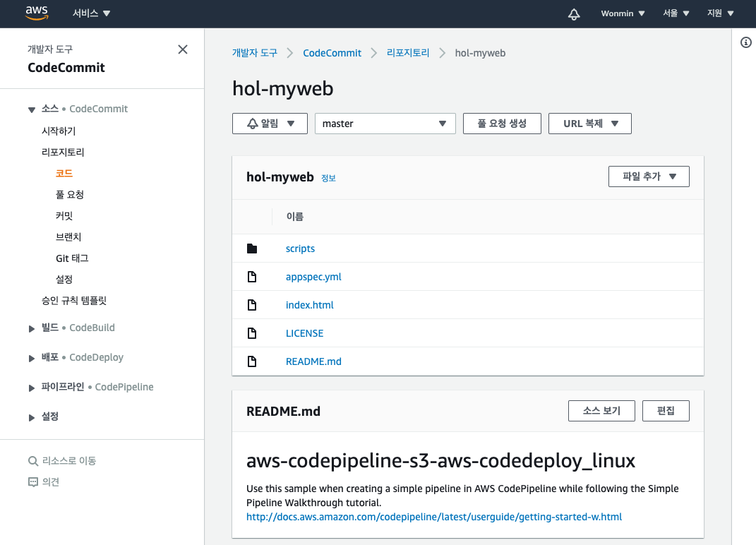Click the info circle icon at right edge
Viewport: 756px width, 545px height.
point(746,42)
